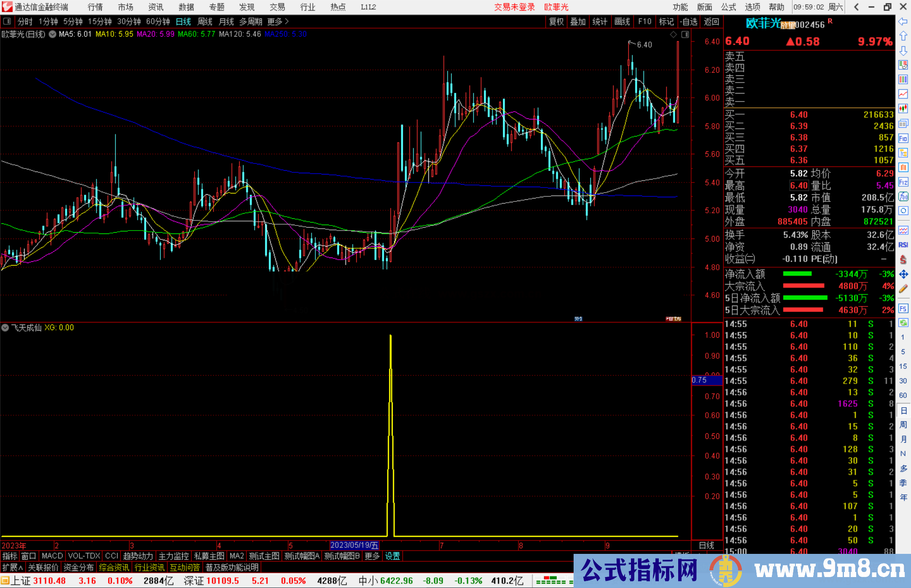Click the candlestick chart sidebar icon
This screenshot has width=911, height=588.
tap(903, 109)
